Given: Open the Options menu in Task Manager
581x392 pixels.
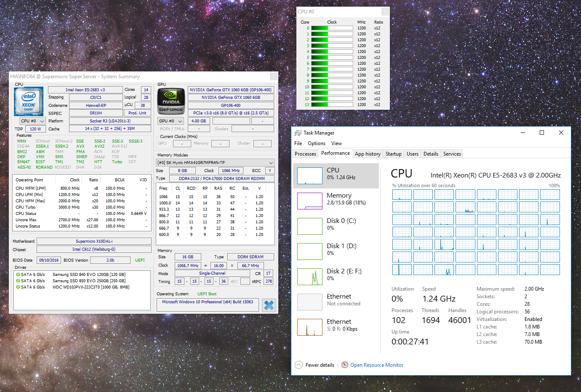Looking at the screenshot, I should [x=317, y=143].
